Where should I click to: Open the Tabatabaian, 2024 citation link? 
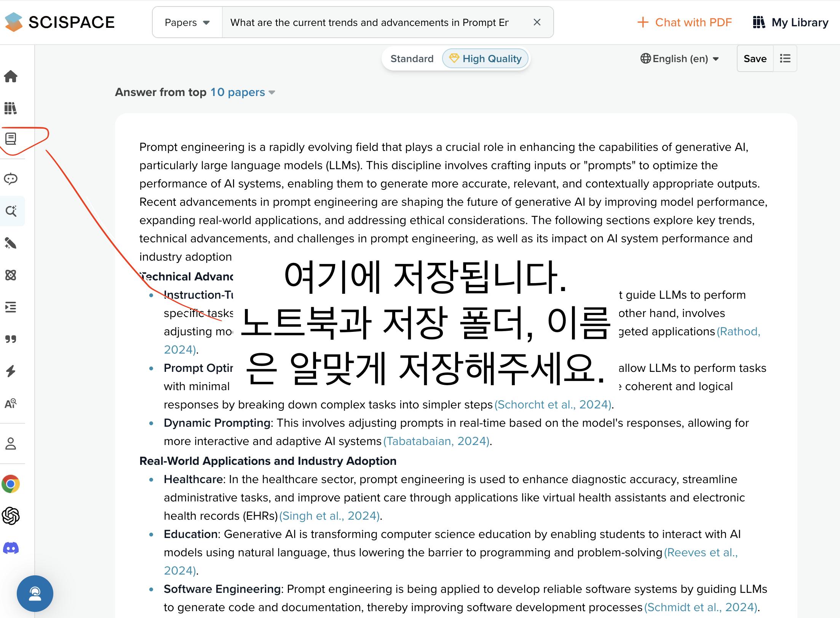(436, 441)
